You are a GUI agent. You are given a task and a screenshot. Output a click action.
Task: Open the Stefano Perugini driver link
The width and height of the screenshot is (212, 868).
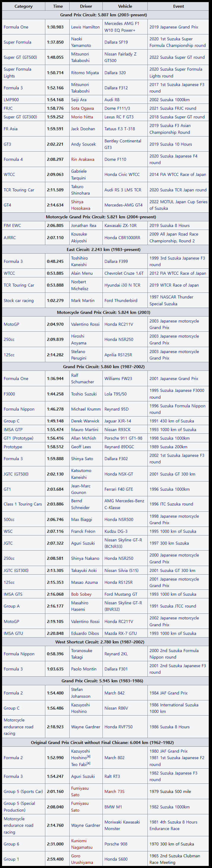click(79, 355)
